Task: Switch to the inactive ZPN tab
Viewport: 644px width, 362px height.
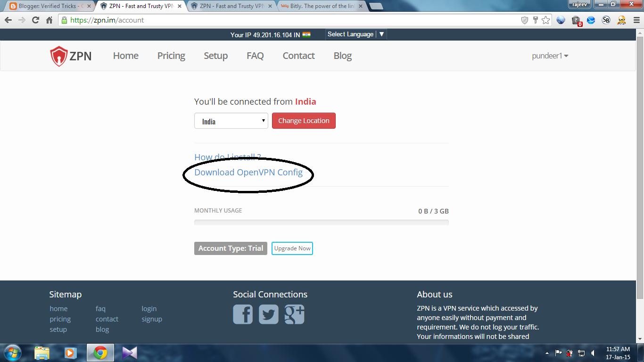Action: (x=231, y=6)
